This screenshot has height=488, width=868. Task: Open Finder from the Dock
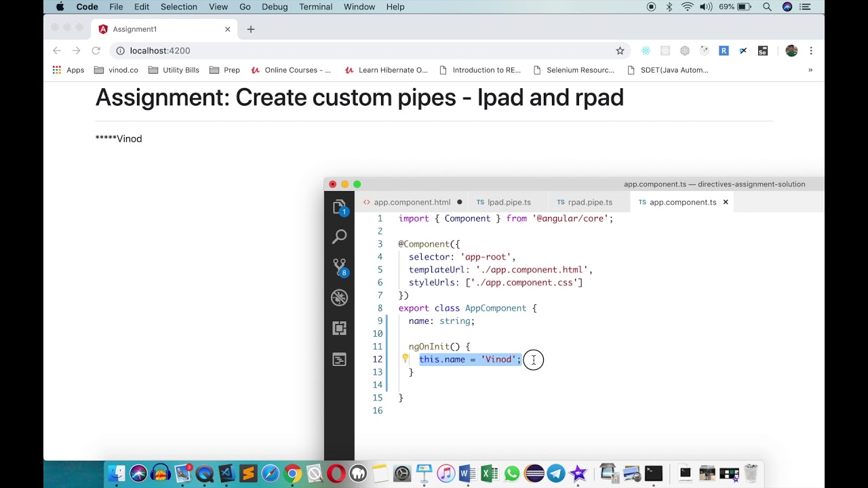(117, 473)
